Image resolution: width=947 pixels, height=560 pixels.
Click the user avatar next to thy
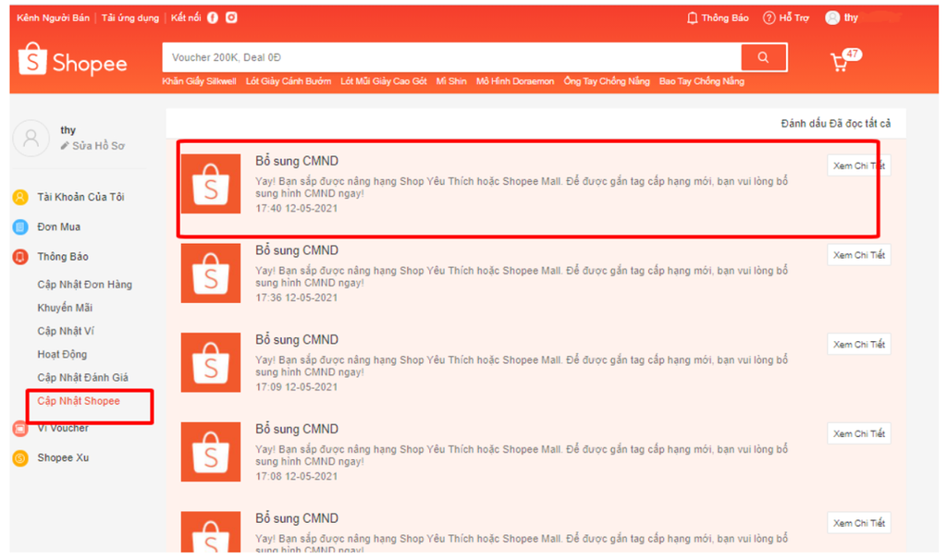point(832,18)
